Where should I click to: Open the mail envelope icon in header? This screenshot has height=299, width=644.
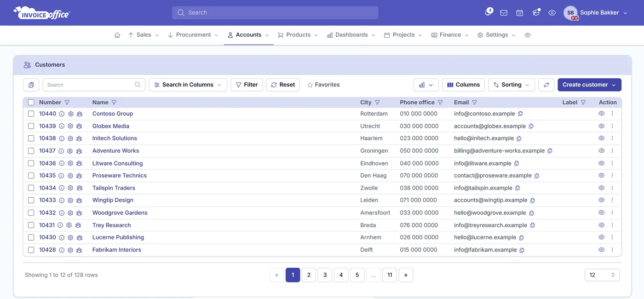[504, 13]
